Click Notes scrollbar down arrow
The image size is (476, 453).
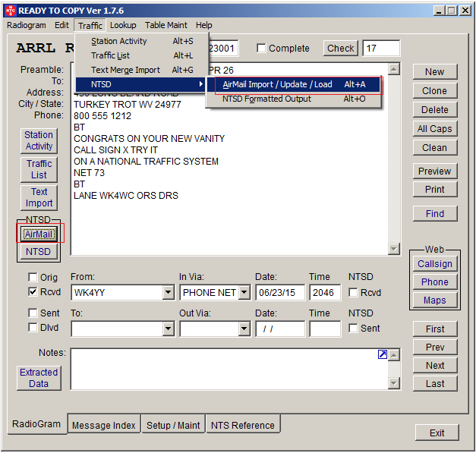pyautogui.click(x=393, y=383)
